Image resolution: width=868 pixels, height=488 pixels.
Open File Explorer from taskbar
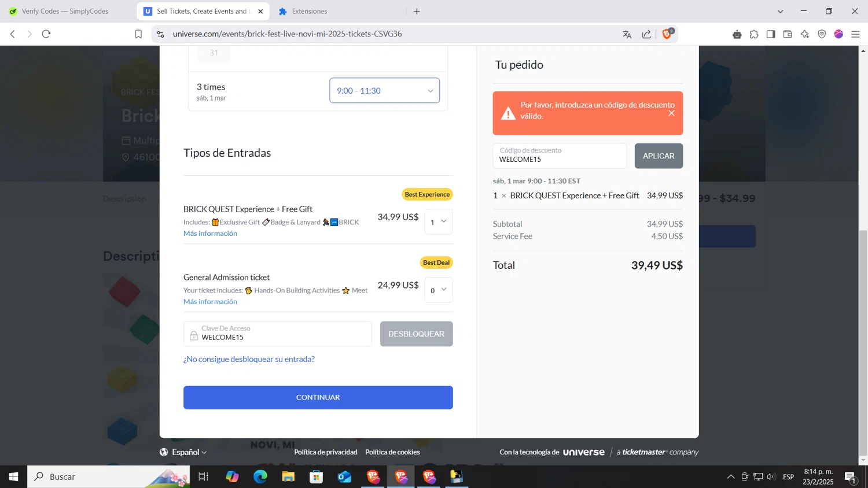tap(288, 476)
